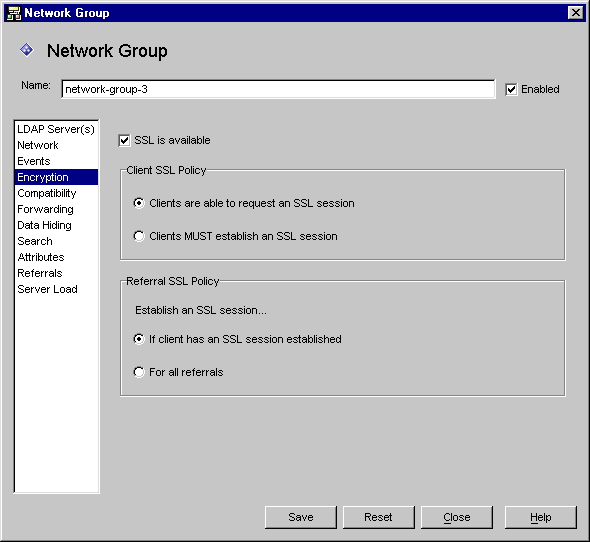Open Help for this dialog
Screen dimensions: 590x542
[x=541, y=517]
